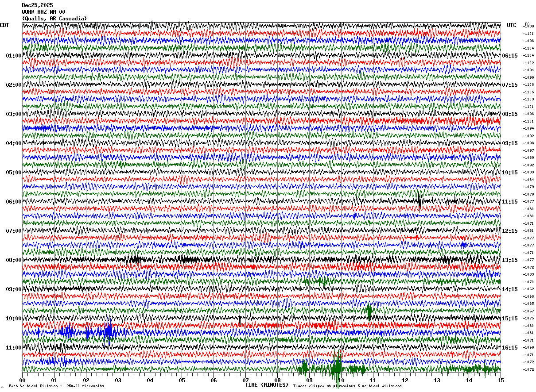Select the 10:00 CDT hour label

tap(14, 319)
